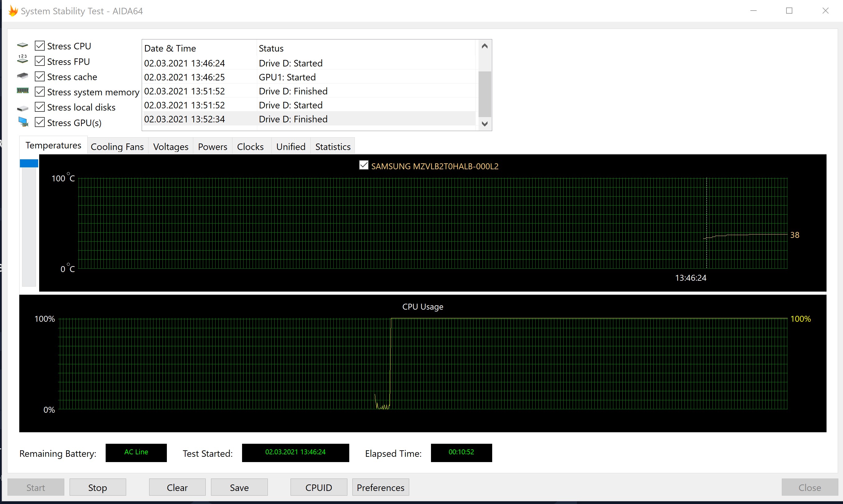Click the Status column header
Image resolution: width=843 pixels, height=504 pixels.
coord(366,48)
